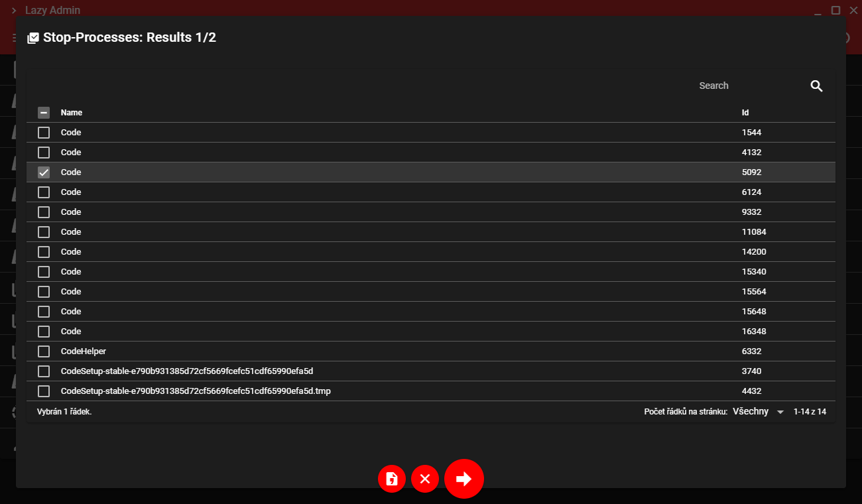Tick checkbox of CodeSetup .tmp process
This screenshot has width=862, height=504.
coord(44,391)
